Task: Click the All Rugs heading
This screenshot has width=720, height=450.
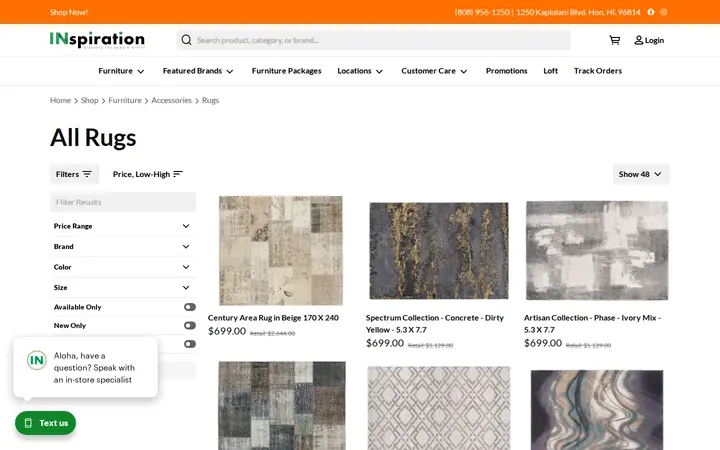Action: click(x=93, y=137)
